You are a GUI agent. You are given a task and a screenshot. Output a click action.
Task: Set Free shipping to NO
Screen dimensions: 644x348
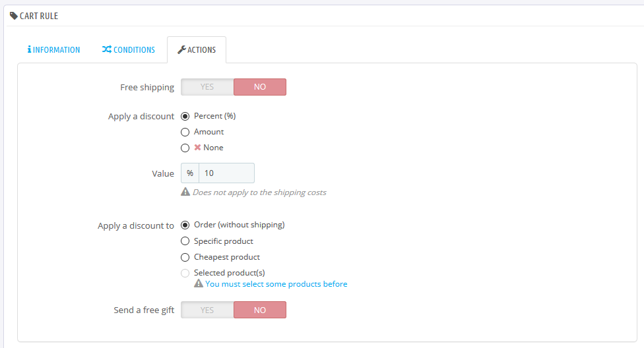click(260, 87)
